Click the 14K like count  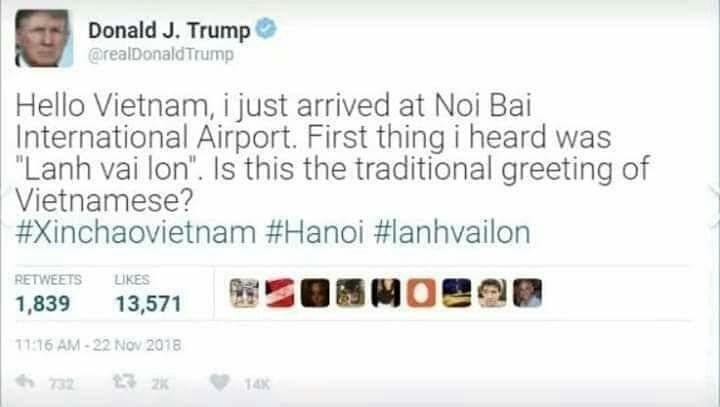point(257,384)
